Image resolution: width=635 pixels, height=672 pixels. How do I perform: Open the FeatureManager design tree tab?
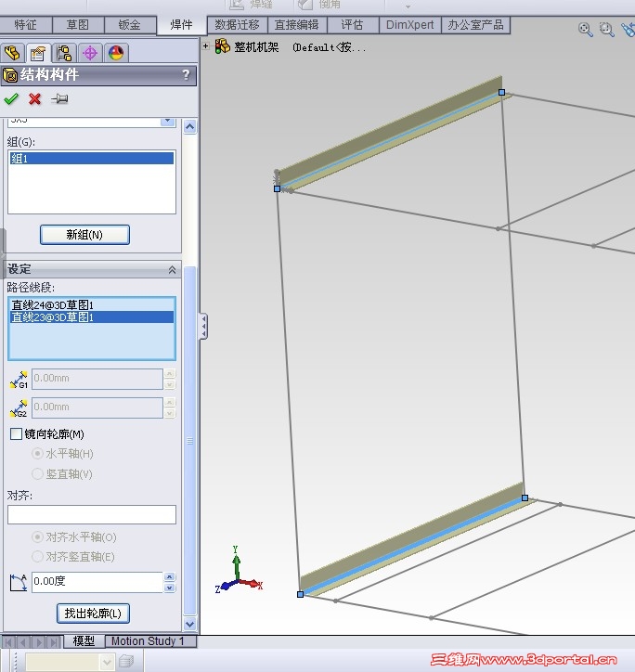12,53
